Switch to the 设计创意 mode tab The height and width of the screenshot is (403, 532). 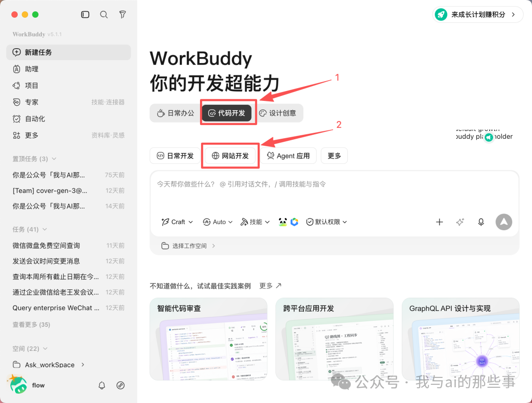coord(277,113)
